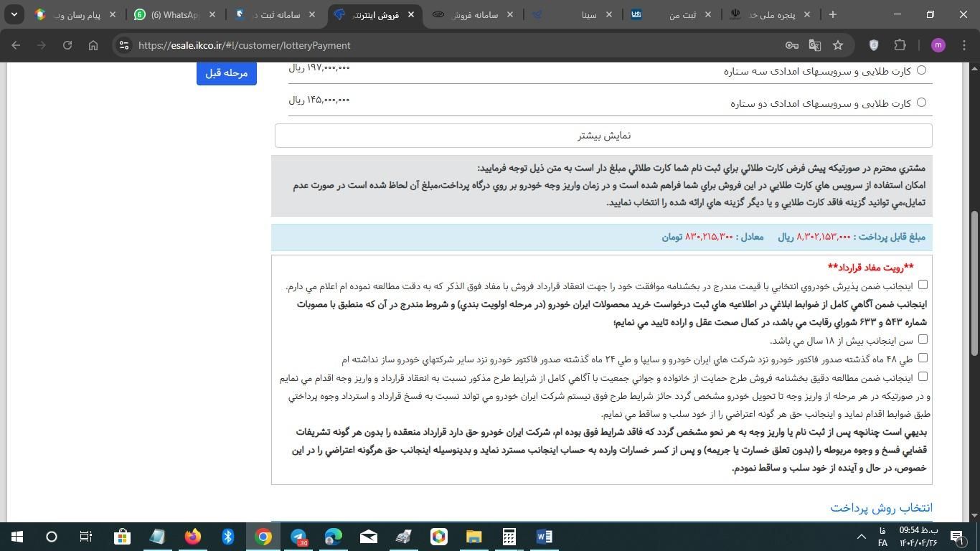Open the shield extension icon
Viewport: 980px width, 551px height.
click(x=874, y=45)
